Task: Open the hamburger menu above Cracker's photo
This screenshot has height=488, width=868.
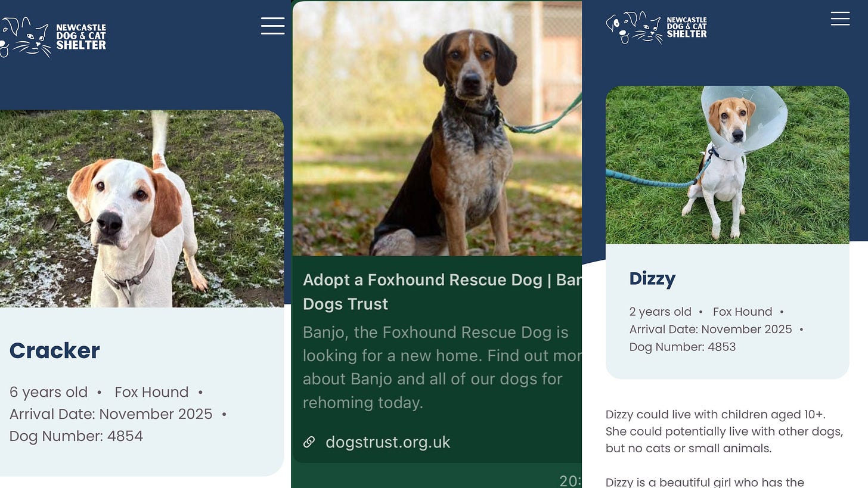Action: (x=272, y=26)
